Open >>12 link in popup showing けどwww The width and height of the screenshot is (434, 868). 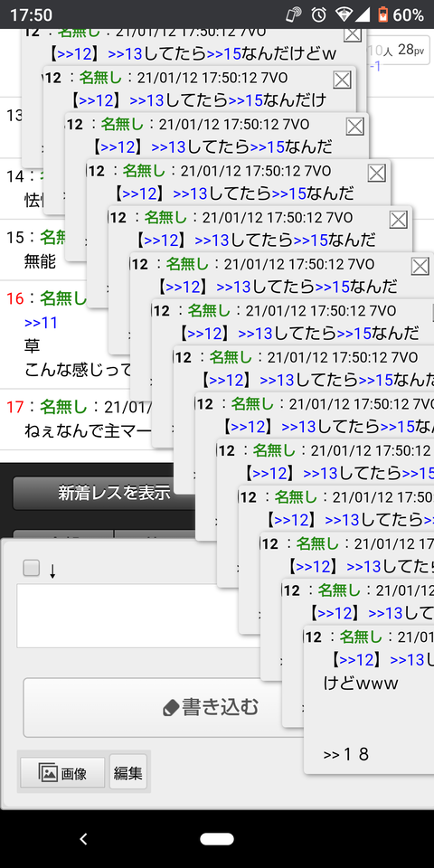click(357, 660)
